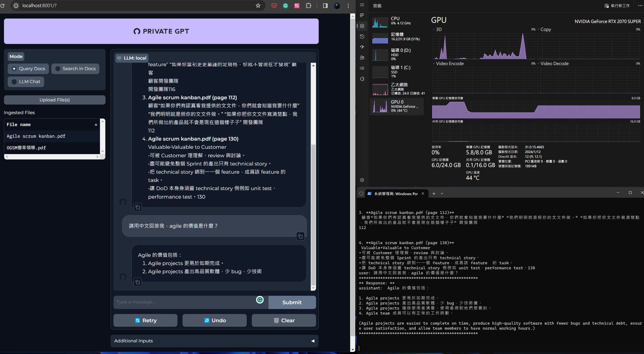
Task: Select the Search in Docs mode
Action: [75, 69]
